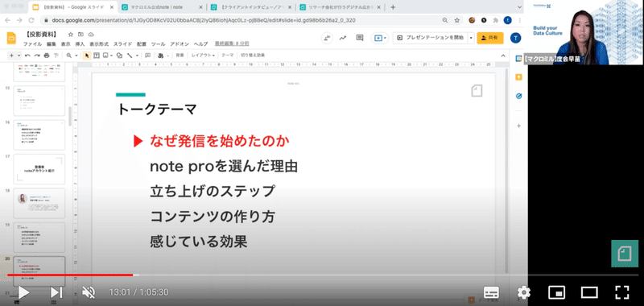Viewport: 644px width, 306px height.
Task: Click the print icon in Slides toolbar
Action: point(47,56)
